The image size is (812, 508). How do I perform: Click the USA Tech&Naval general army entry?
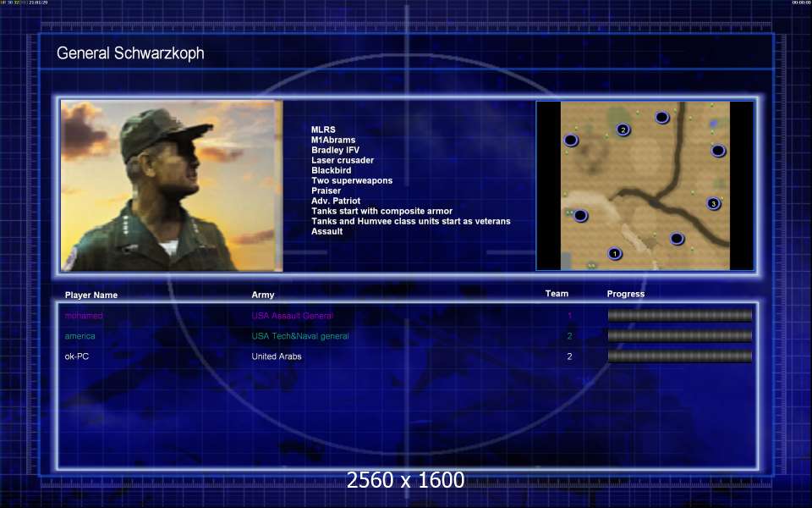pos(299,336)
